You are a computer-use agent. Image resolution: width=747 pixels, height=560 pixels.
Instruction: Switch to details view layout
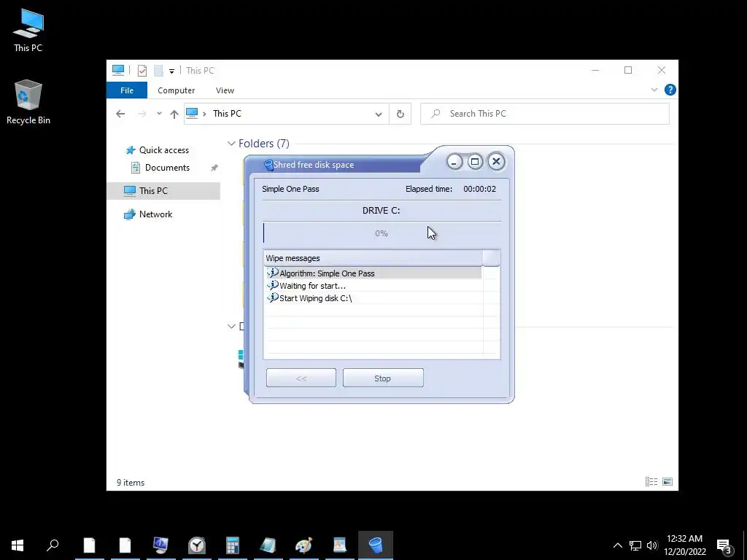tap(651, 482)
